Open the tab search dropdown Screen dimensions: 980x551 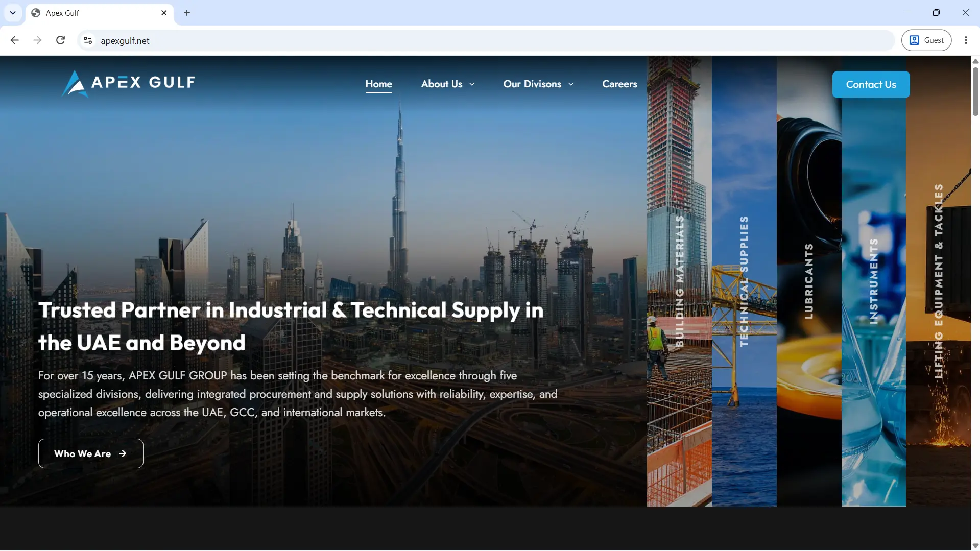click(x=13, y=13)
